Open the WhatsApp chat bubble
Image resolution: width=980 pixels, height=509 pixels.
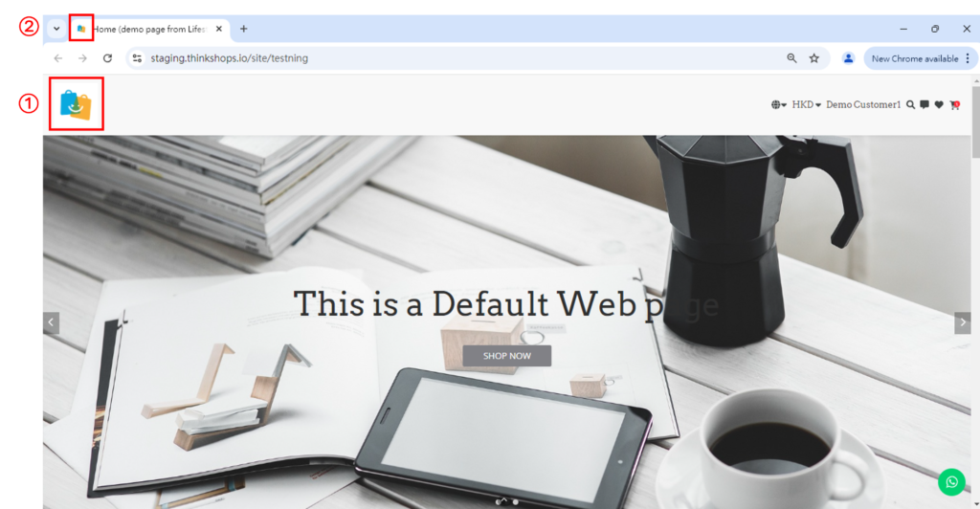(951, 482)
